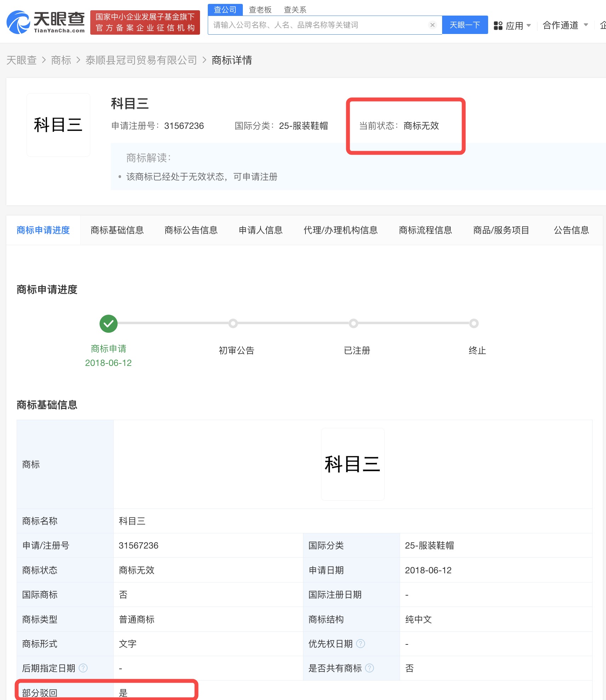Click the 终止 progress step circle
This screenshot has height=700, width=606.
click(x=474, y=323)
